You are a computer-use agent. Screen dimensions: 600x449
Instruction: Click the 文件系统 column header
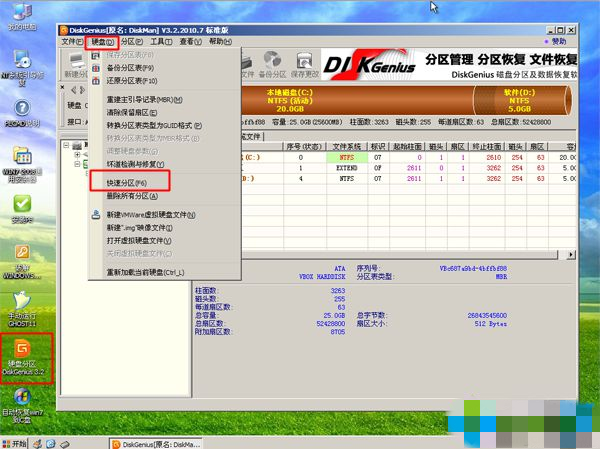(x=347, y=147)
